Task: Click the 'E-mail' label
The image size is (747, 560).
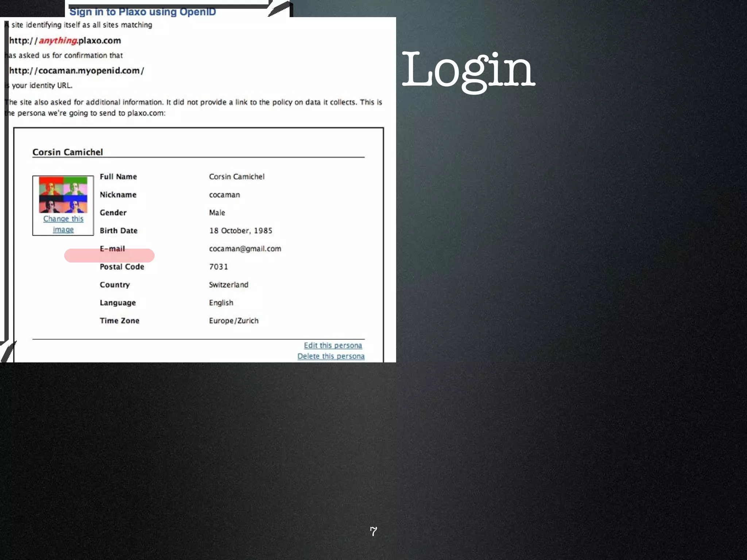Action: click(x=112, y=249)
